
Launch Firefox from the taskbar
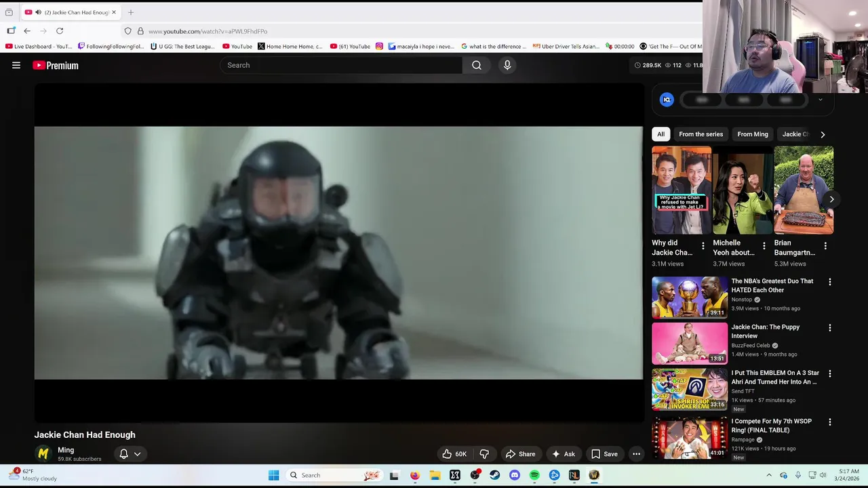click(x=414, y=475)
